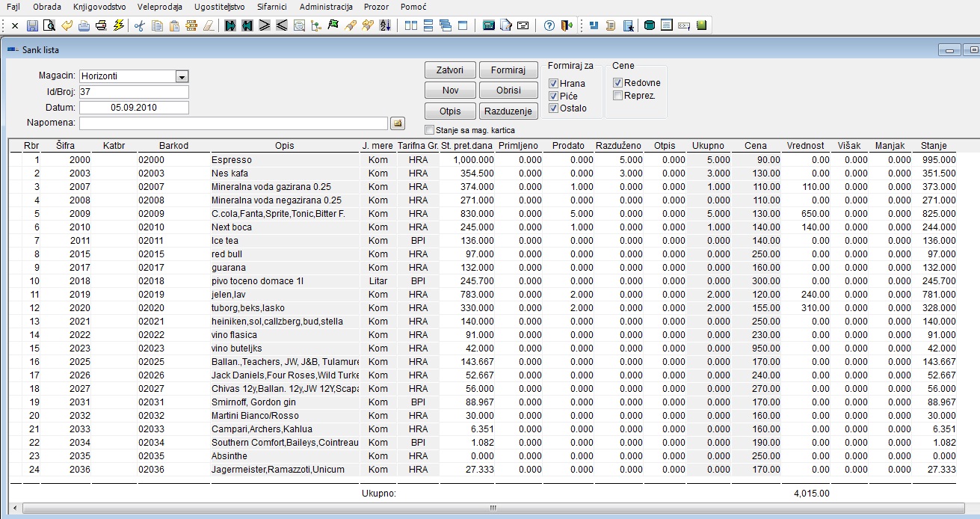Check the Stanje sa mag. kartica box
The image size is (980, 519).
click(429, 130)
